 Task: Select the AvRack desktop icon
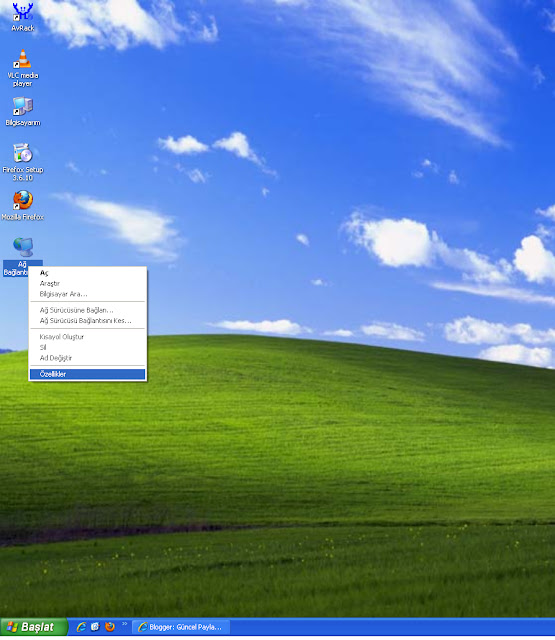point(22,17)
